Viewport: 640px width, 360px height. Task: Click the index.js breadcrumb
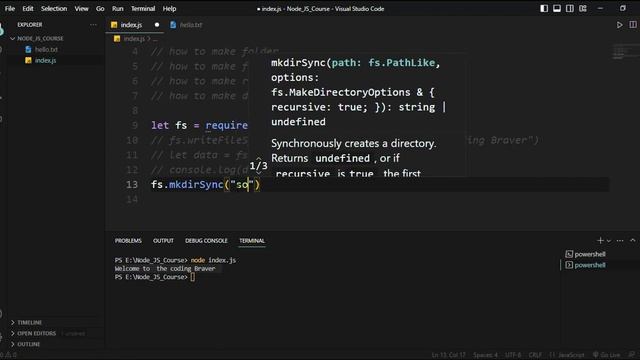click(x=134, y=39)
